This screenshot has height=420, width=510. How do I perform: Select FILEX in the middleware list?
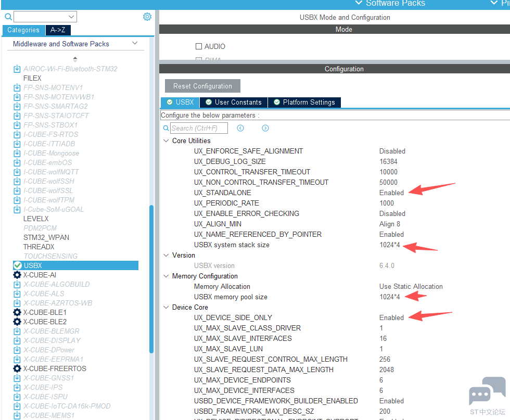click(32, 78)
